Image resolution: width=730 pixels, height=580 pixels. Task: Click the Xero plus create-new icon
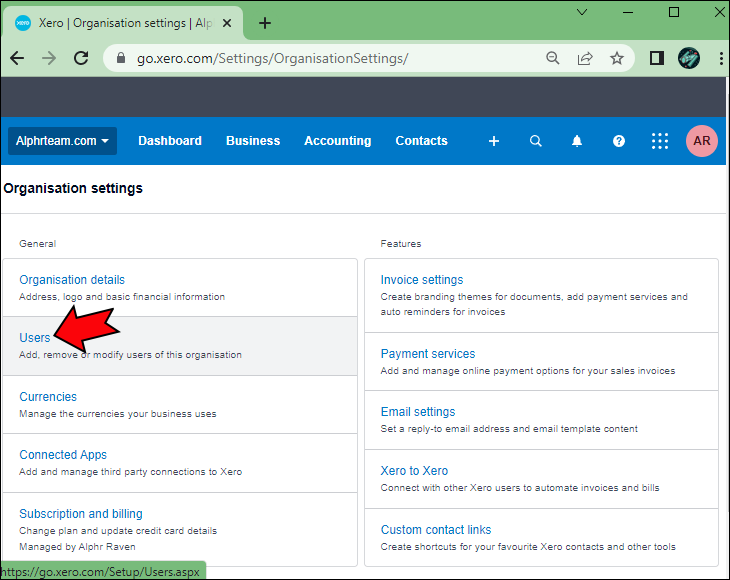pyautogui.click(x=493, y=141)
